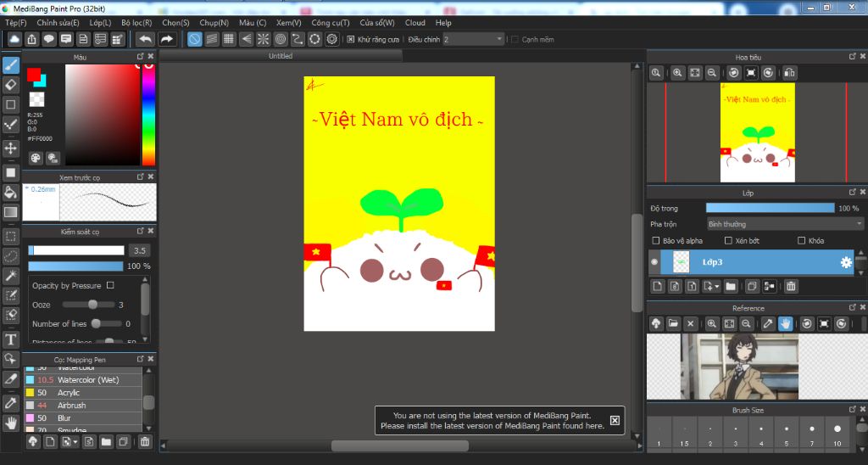
Task: Undock the Lớp layer panel
Action: [853, 193]
